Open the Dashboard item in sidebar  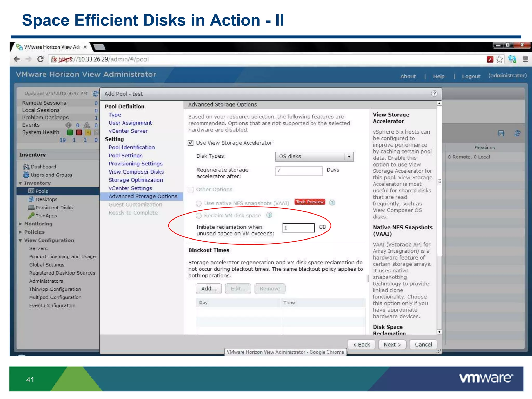click(x=43, y=167)
